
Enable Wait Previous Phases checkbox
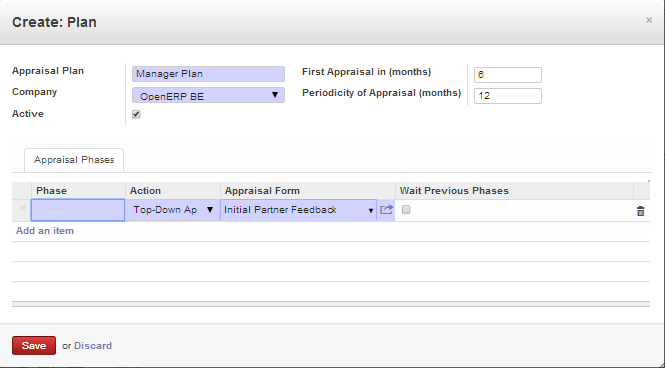click(406, 209)
